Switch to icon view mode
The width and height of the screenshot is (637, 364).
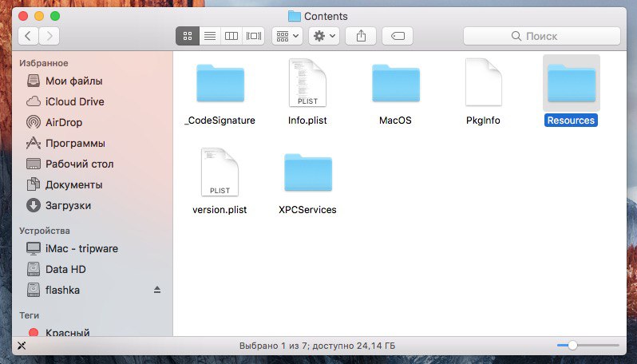point(188,36)
